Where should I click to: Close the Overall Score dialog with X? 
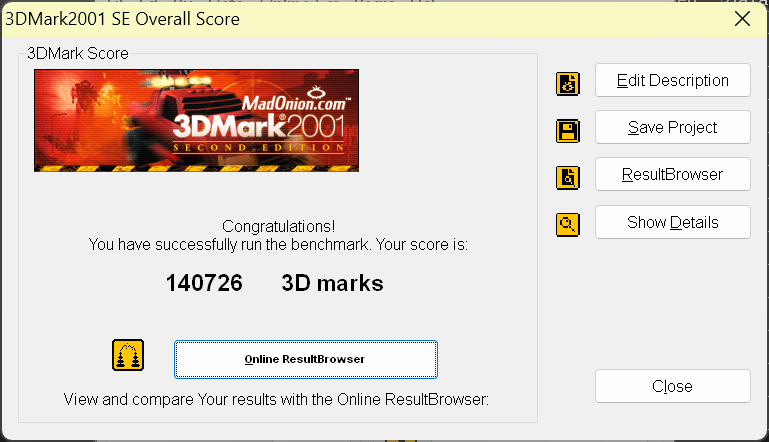[x=743, y=19]
